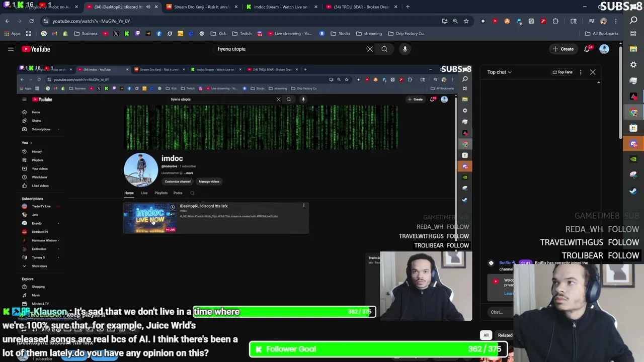Viewport: 644px width, 362px height.
Task: Open live chat more options menu
Action: (581, 72)
